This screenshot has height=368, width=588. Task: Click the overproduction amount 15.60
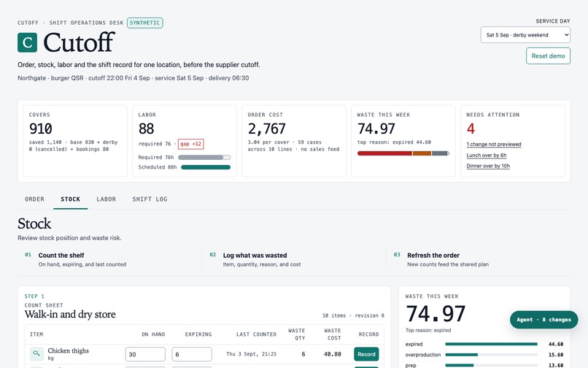pyautogui.click(x=556, y=354)
